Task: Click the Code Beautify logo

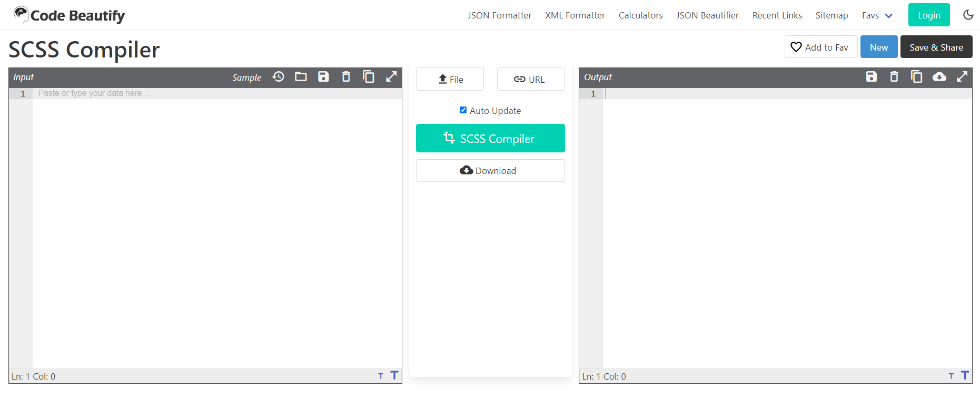Action: (69, 15)
